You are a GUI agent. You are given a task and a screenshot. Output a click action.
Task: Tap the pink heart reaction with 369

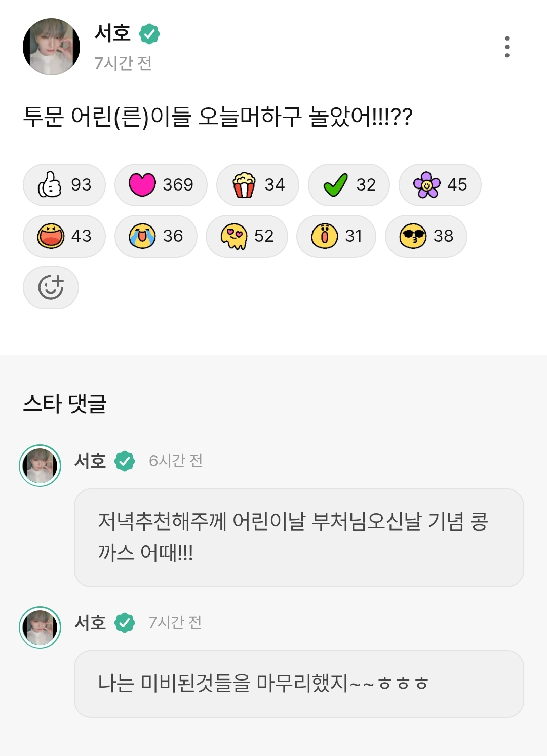pyautogui.click(x=161, y=185)
